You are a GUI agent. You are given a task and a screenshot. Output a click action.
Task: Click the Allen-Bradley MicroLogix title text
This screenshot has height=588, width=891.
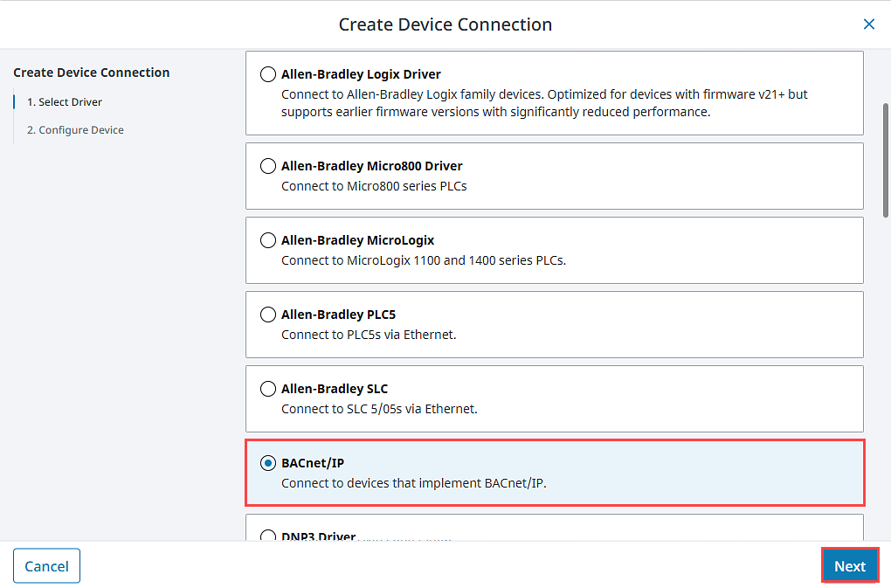pyautogui.click(x=357, y=240)
